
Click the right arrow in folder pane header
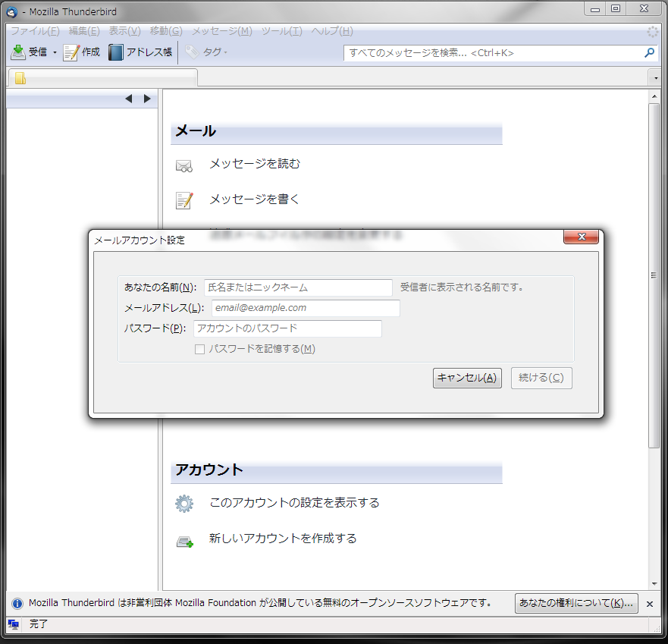coord(147,99)
